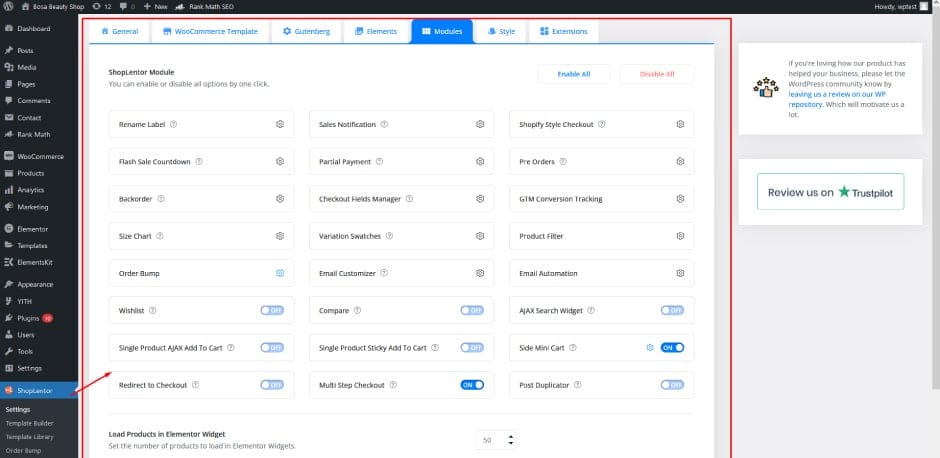Open Flash Sale Countdown settings gear

[280, 161]
